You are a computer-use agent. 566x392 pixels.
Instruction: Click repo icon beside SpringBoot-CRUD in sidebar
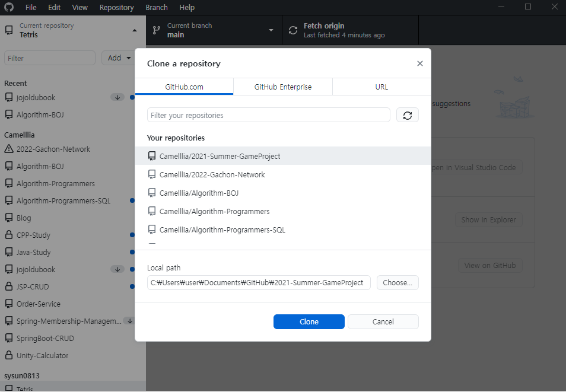coord(9,338)
